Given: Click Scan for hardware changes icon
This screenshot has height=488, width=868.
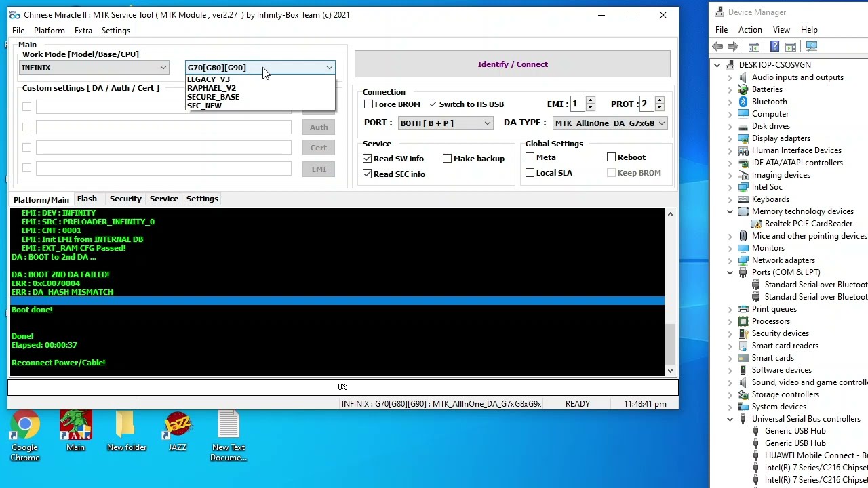Looking at the screenshot, I should (x=812, y=47).
